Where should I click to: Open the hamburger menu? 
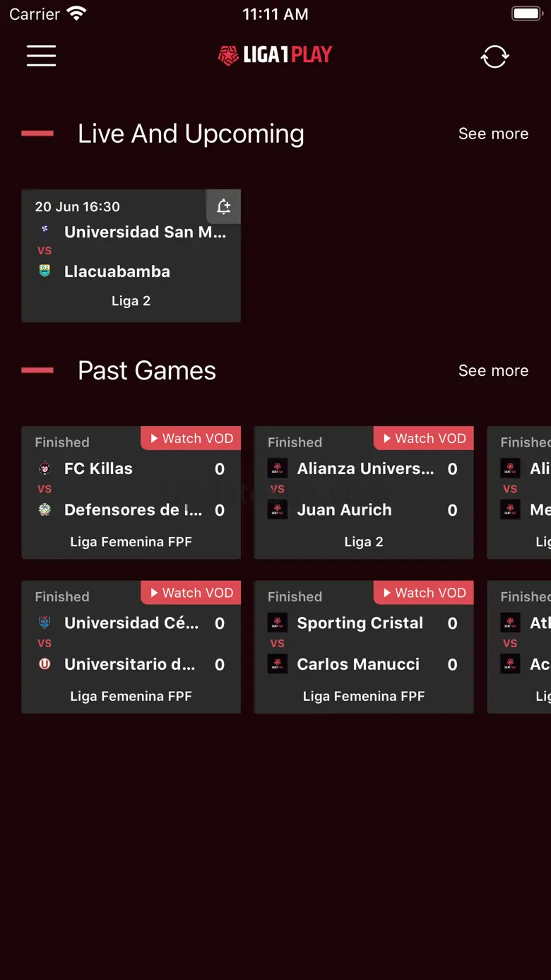[x=41, y=56]
